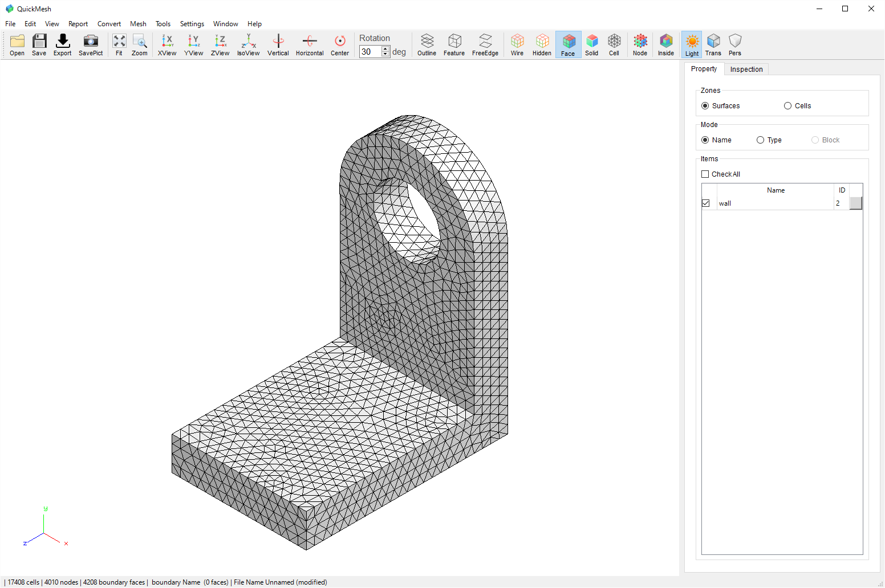885x588 pixels.
Task: Click the Center rotation icon
Action: (x=340, y=44)
